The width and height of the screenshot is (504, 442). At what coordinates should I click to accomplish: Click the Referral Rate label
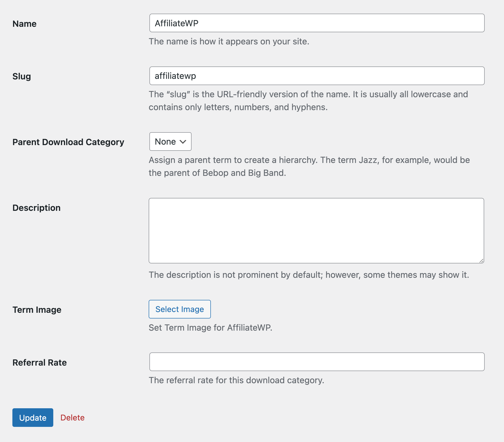[x=40, y=363]
